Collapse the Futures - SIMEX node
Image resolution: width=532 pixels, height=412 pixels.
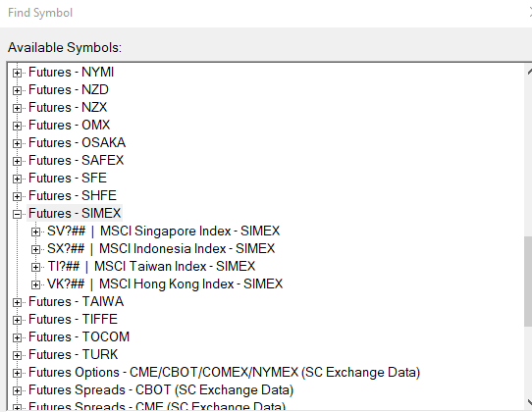(x=17, y=214)
